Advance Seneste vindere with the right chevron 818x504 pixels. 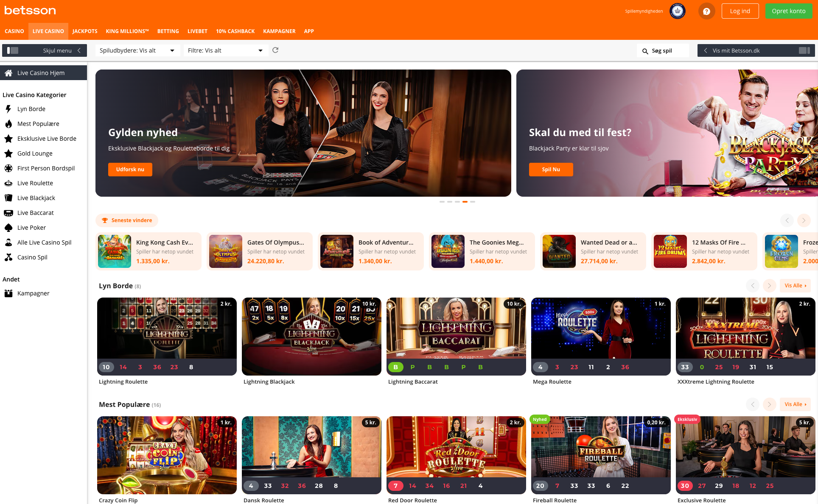coord(803,220)
